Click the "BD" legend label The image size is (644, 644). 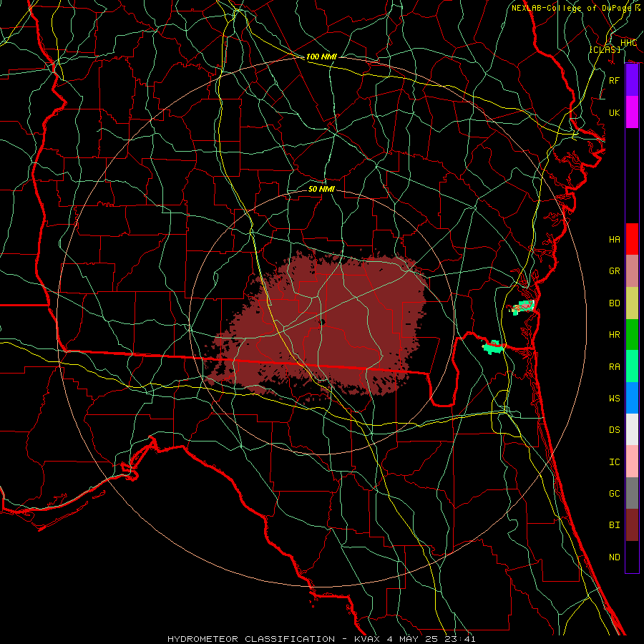[615, 303]
